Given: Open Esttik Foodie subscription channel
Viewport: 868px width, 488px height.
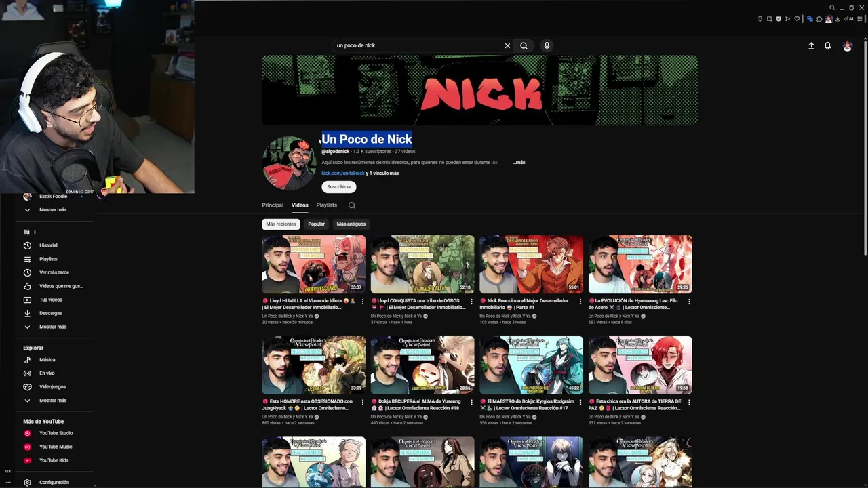Looking at the screenshot, I should pos(53,197).
